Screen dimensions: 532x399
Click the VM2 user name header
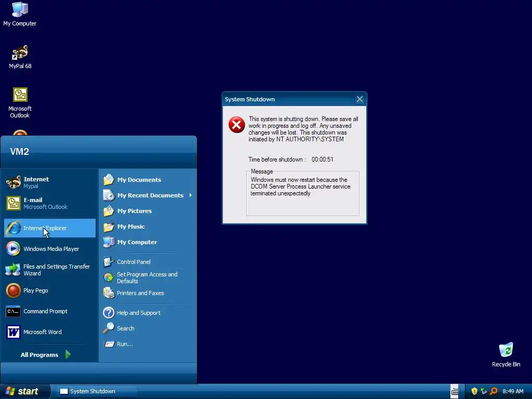click(x=19, y=151)
